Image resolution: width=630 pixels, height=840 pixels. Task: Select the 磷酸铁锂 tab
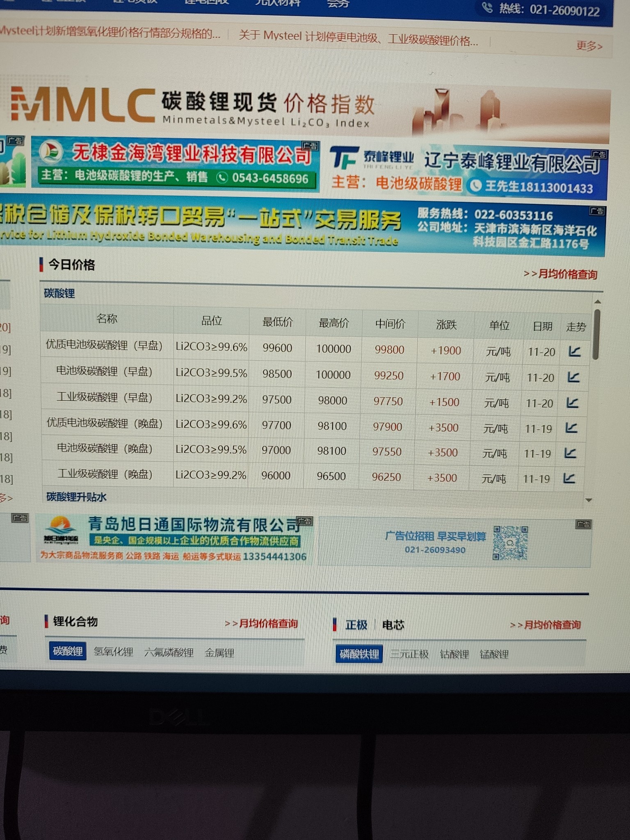click(359, 654)
